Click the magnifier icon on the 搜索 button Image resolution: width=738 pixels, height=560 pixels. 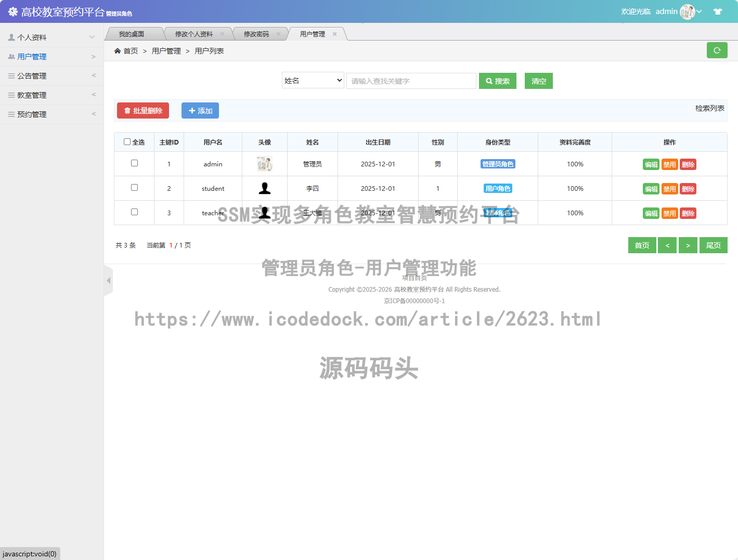[x=488, y=81]
